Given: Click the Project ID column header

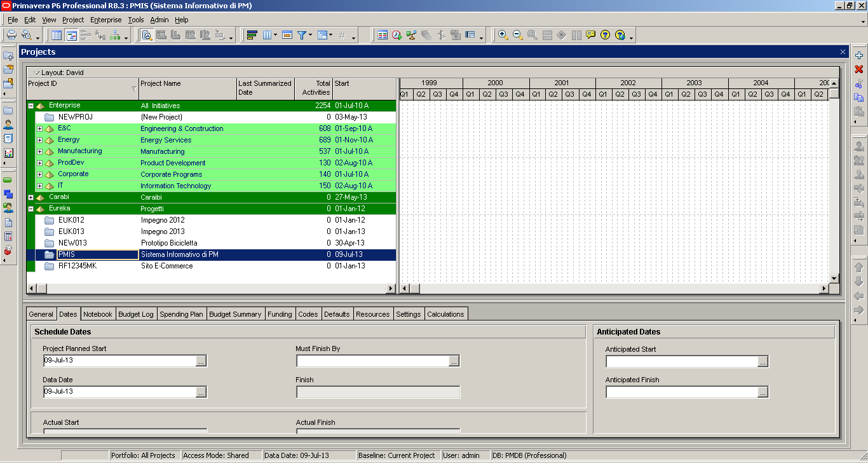Looking at the screenshot, I should 83,89.
